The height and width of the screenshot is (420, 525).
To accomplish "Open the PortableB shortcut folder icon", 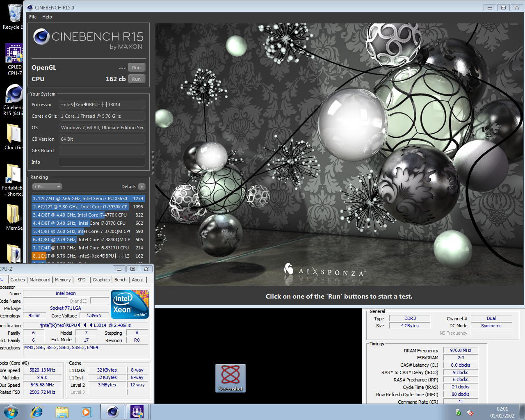I will [13, 180].
